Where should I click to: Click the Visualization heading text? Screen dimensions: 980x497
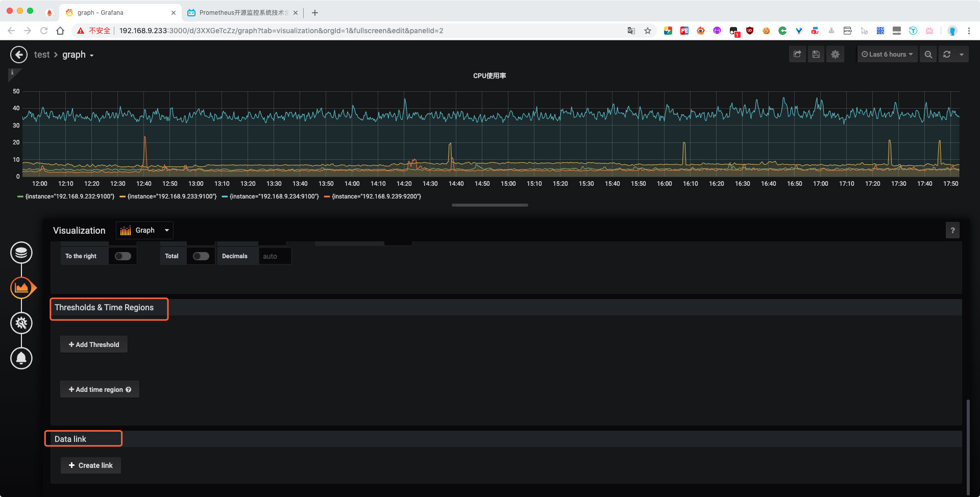pyautogui.click(x=79, y=231)
